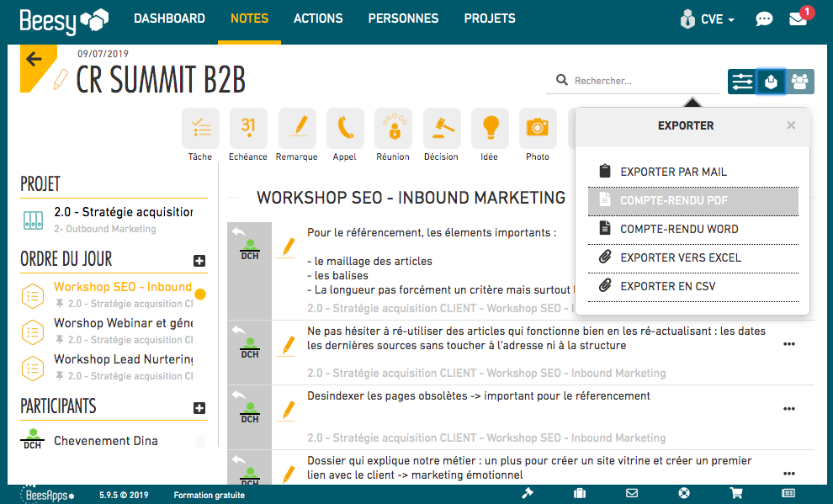Switch to the Actions tab
The height and width of the screenshot is (504, 833).
(318, 19)
